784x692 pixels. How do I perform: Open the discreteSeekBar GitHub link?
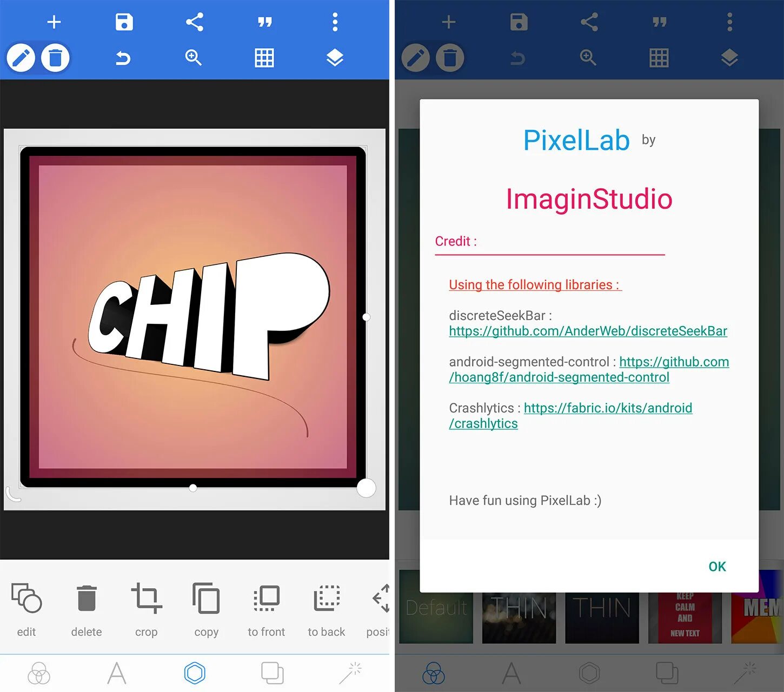pyautogui.click(x=588, y=331)
